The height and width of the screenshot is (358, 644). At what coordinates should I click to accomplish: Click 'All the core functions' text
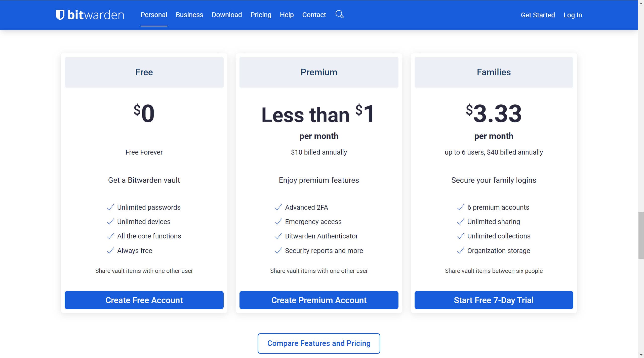coord(149,236)
